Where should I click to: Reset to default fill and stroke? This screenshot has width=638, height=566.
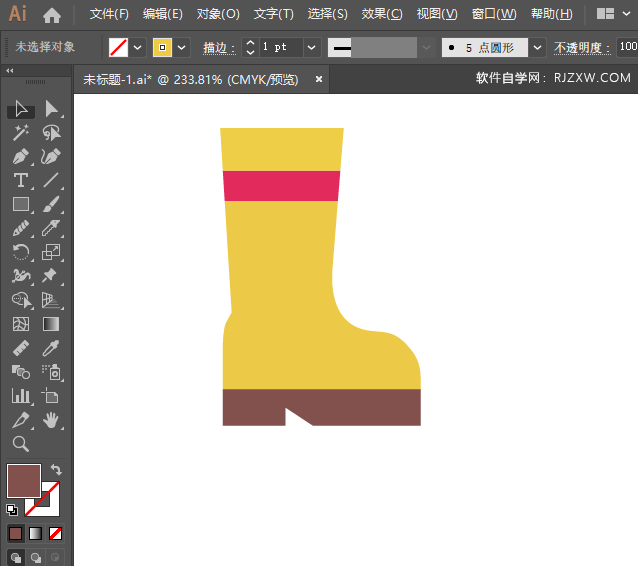coord(12,509)
